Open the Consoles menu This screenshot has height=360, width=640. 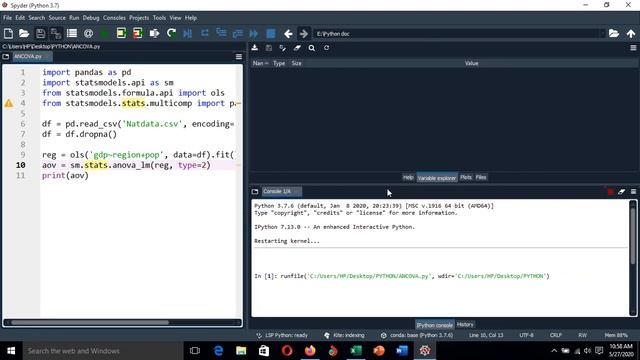(114, 18)
